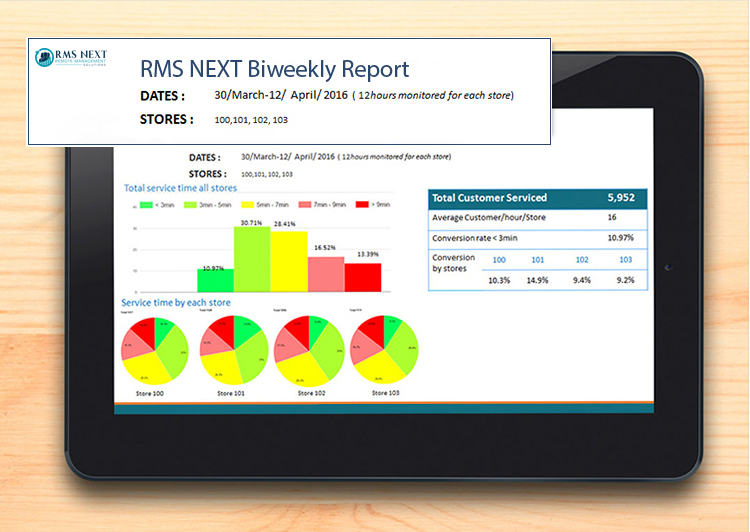
Task: Open the Store 101 pie chart
Action: 234,350
